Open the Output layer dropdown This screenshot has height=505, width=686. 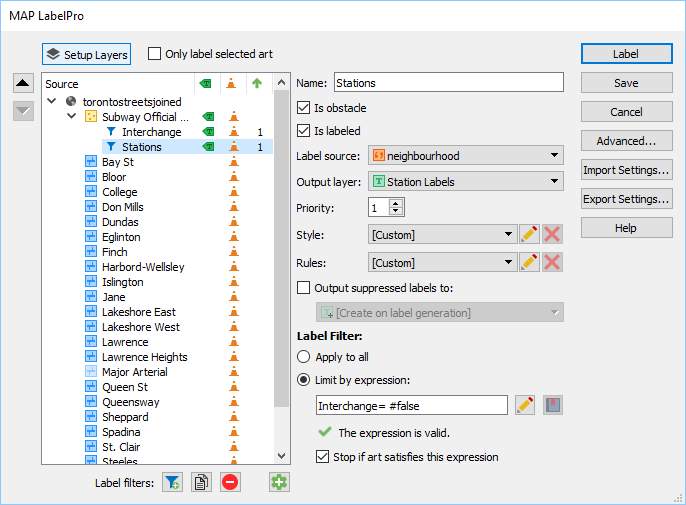(x=466, y=181)
